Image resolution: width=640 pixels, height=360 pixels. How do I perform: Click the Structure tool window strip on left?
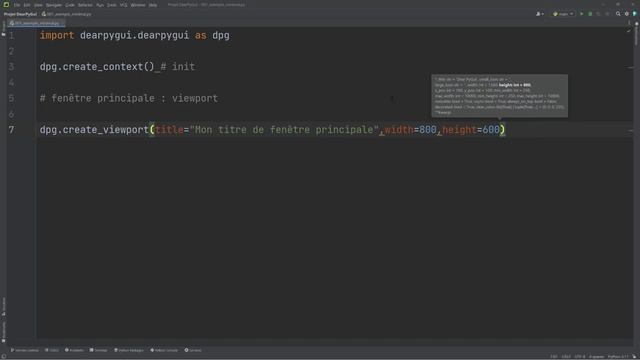(x=3, y=307)
